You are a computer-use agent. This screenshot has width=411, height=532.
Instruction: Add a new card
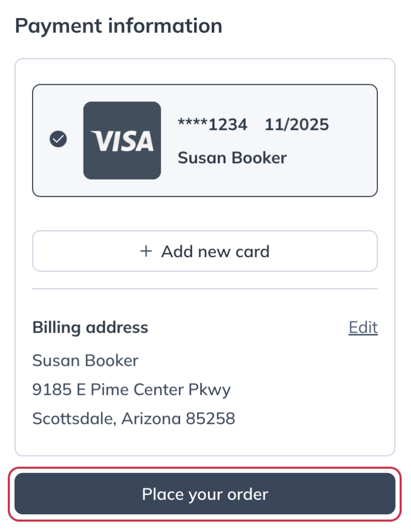(x=205, y=251)
